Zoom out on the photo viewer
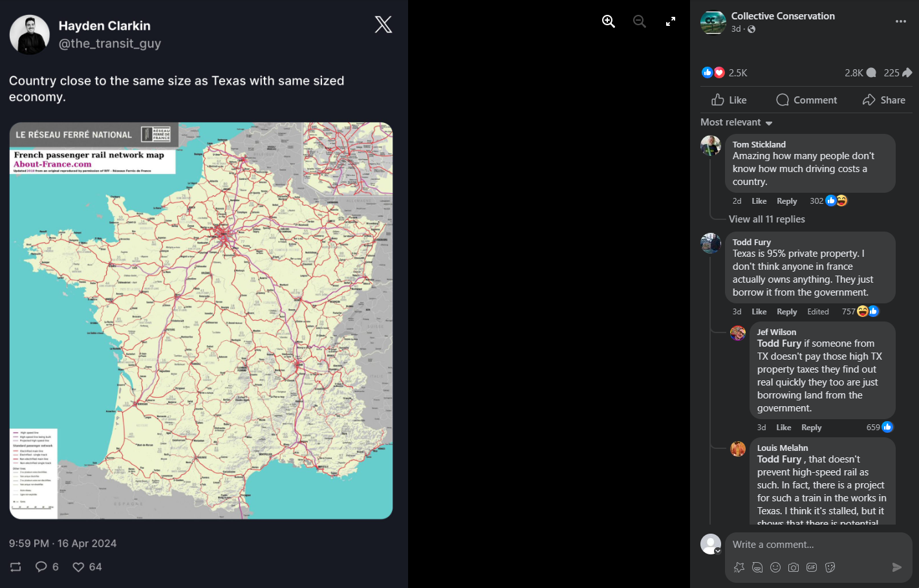This screenshot has width=919, height=588. [x=640, y=21]
